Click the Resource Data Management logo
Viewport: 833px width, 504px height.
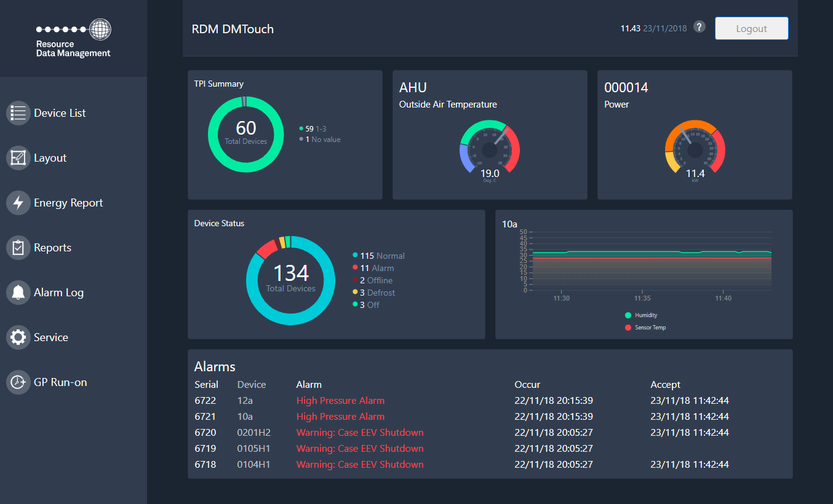click(x=73, y=39)
